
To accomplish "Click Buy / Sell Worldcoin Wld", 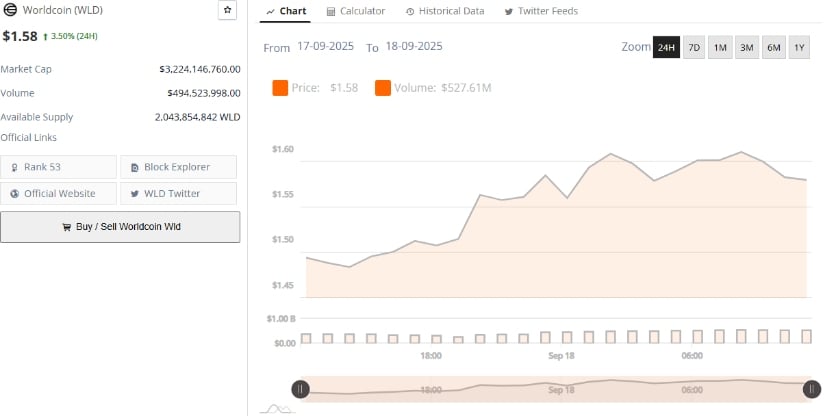I will [x=120, y=227].
